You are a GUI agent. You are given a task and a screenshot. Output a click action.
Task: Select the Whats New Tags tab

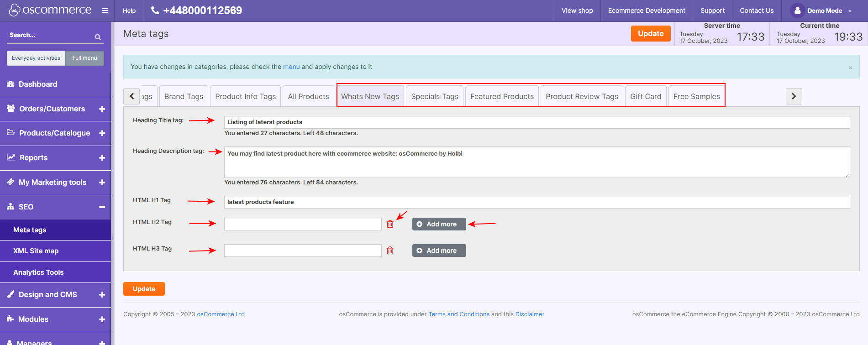(370, 96)
